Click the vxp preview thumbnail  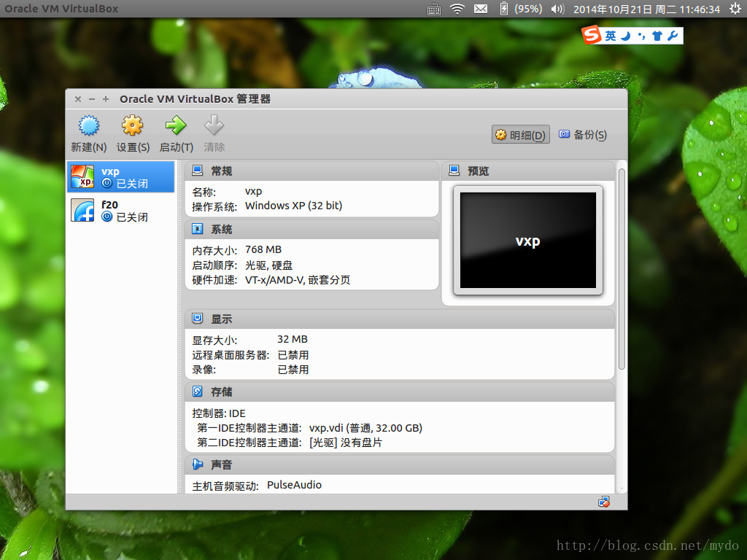point(528,240)
